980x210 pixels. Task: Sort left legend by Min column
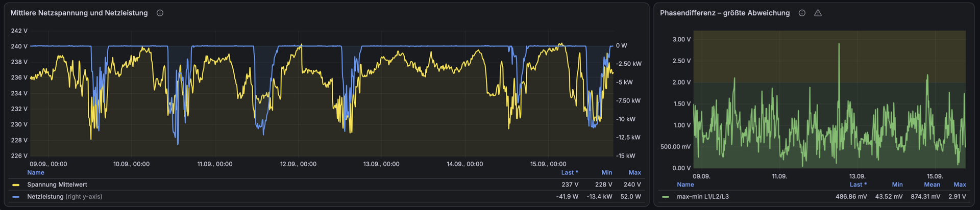pyautogui.click(x=606, y=173)
